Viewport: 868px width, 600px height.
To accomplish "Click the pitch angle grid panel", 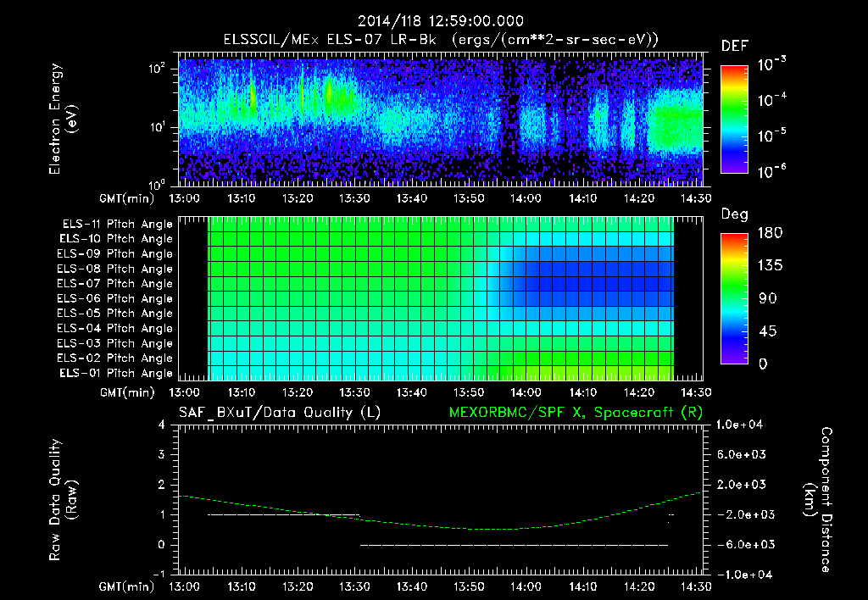I will point(441,298).
